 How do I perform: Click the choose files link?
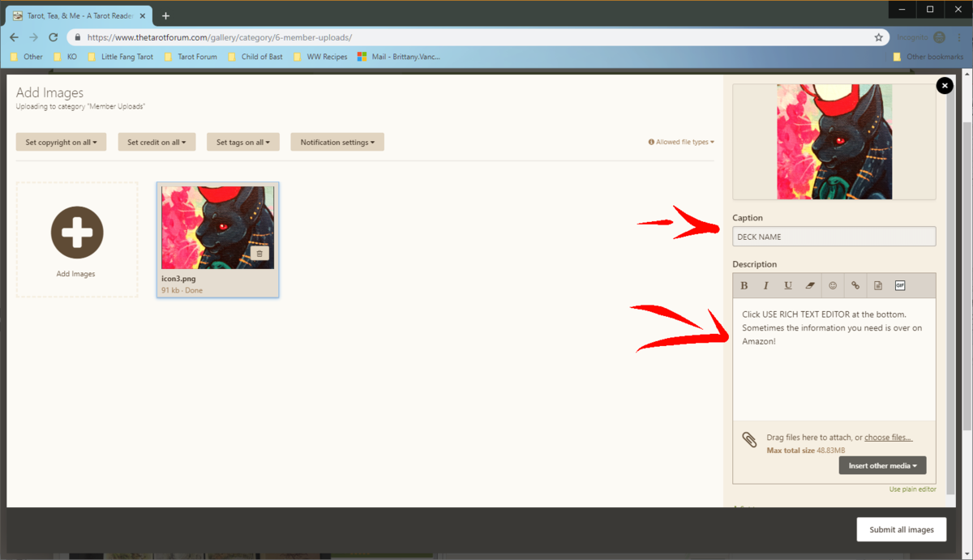point(888,438)
